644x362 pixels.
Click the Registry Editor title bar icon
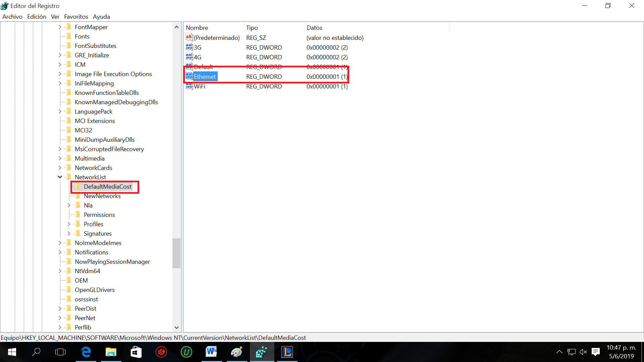tap(5, 6)
